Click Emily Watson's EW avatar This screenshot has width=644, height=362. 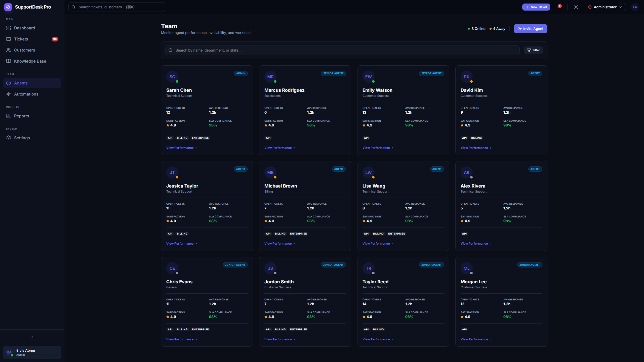coord(369,77)
